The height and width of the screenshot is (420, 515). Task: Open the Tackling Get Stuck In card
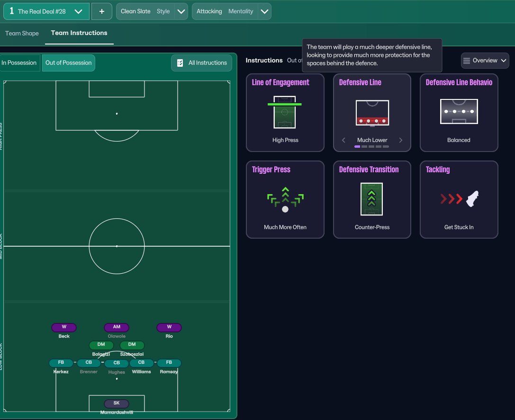click(x=459, y=200)
